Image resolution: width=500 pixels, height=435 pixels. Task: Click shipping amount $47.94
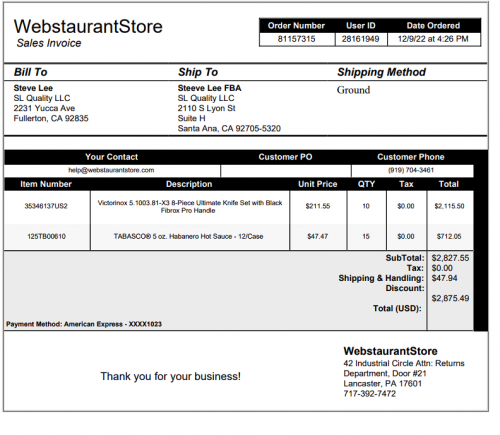(x=445, y=278)
